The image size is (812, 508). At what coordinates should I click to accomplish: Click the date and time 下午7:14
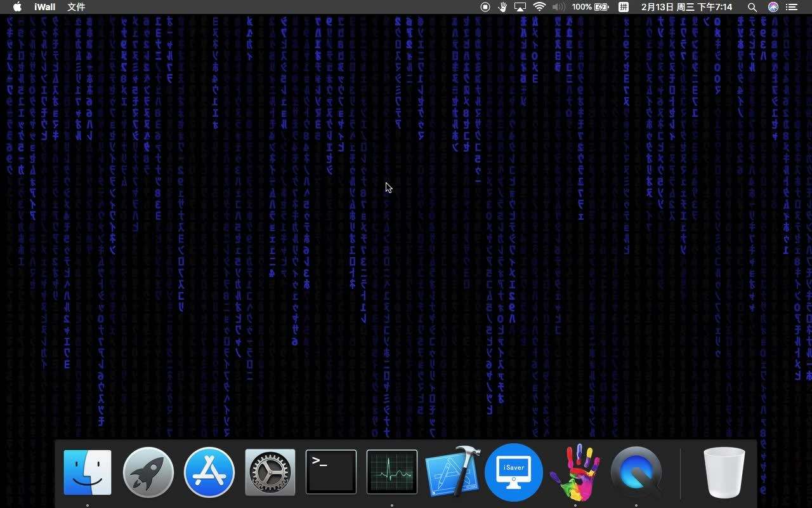point(686,7)
